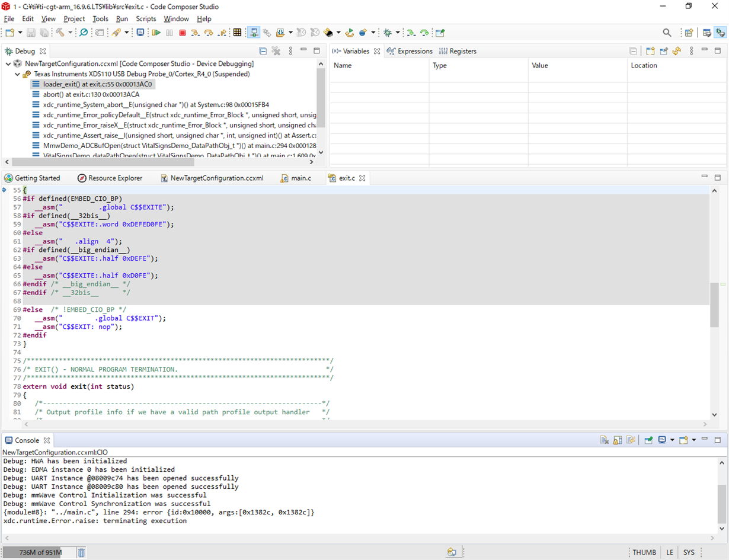Click the Save toolbar icon
The width and height of the screenshot is (729, 560).
click(x=31, y=33)
